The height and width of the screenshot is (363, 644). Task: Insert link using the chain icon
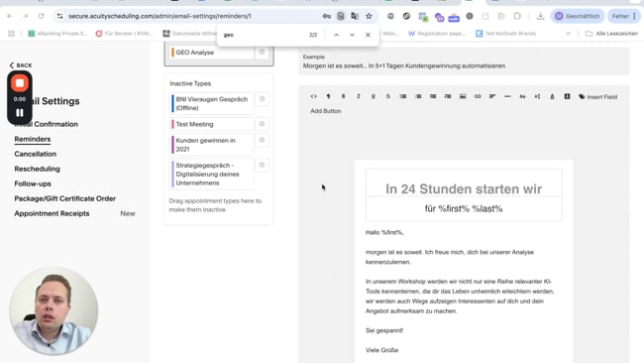point(478,96)
